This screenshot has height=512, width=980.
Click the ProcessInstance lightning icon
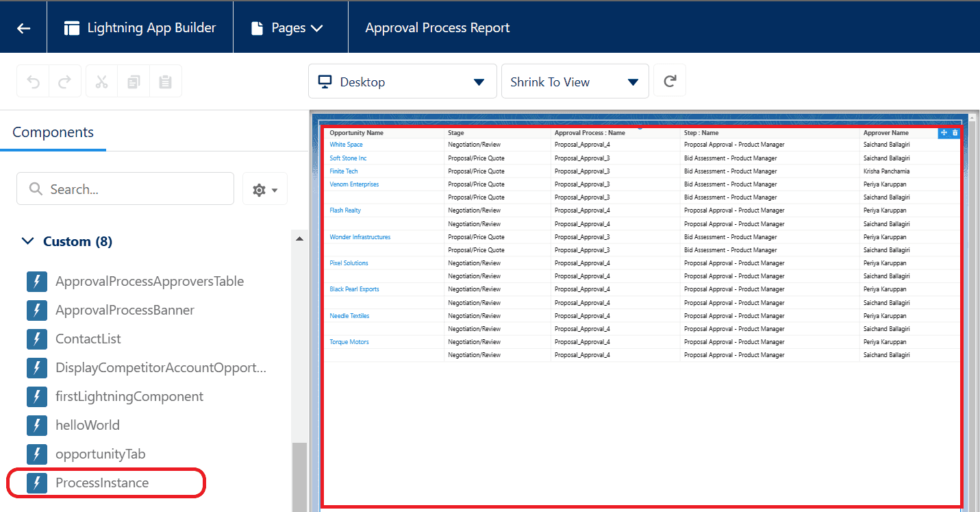click(x=37, y=483)
